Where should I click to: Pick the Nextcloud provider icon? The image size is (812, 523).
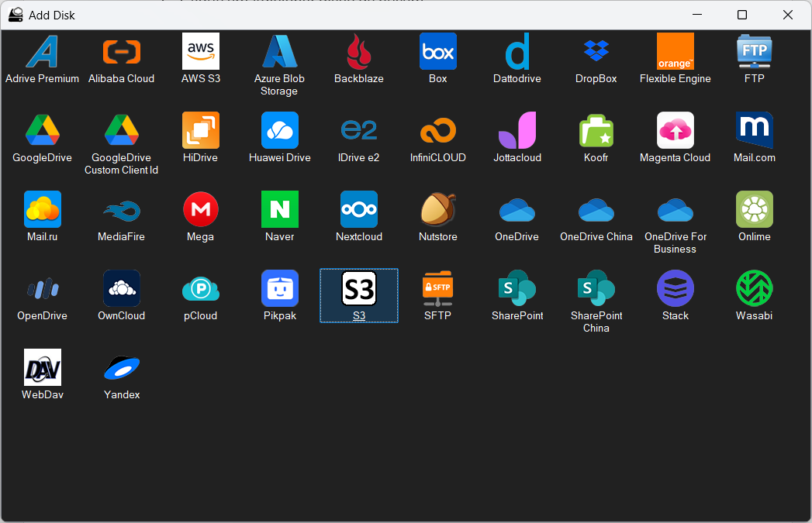358,210
